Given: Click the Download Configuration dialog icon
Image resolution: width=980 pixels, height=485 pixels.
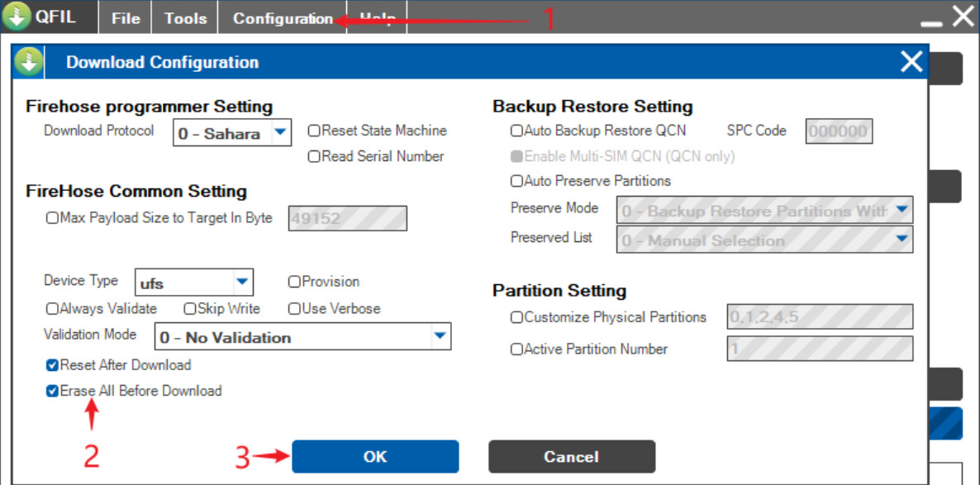Looking at the screenshot, I should pyautogui.click(x=29, y=62).
